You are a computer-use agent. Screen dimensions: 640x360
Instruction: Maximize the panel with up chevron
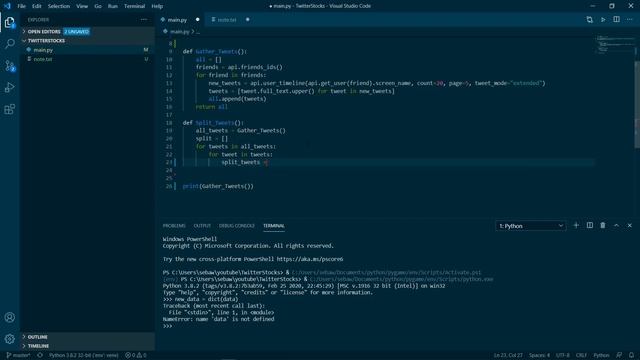pyautogui.click(x=616, y=225)
